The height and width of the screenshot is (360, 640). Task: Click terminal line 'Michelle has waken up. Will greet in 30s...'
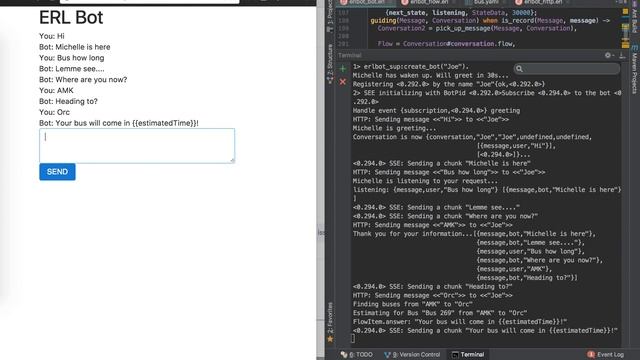(x=431, y=76)
